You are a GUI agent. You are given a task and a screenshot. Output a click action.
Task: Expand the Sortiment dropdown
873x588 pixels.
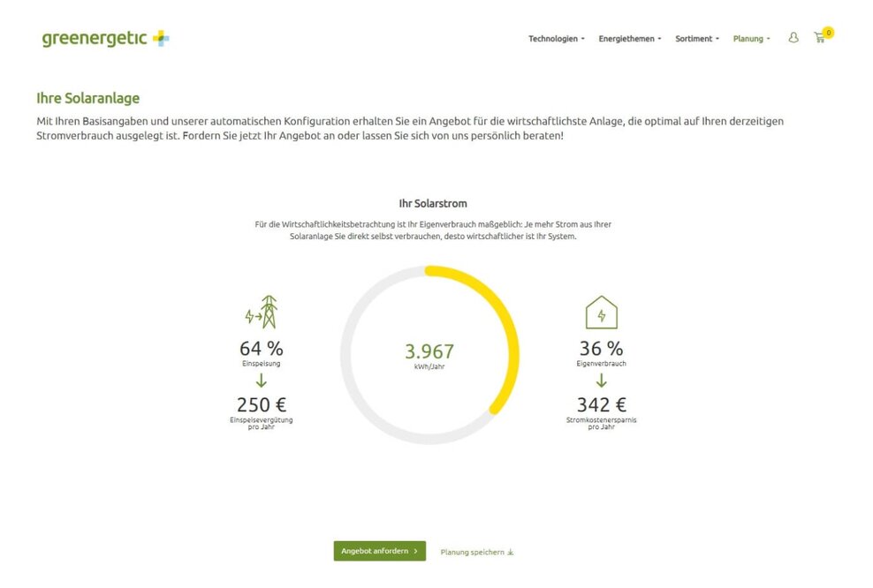[x=695, y=38]
